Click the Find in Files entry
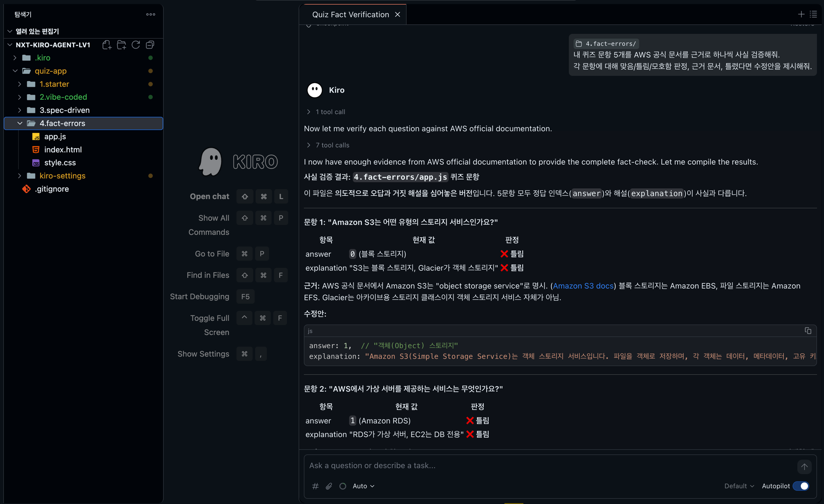 coord(208,275)
